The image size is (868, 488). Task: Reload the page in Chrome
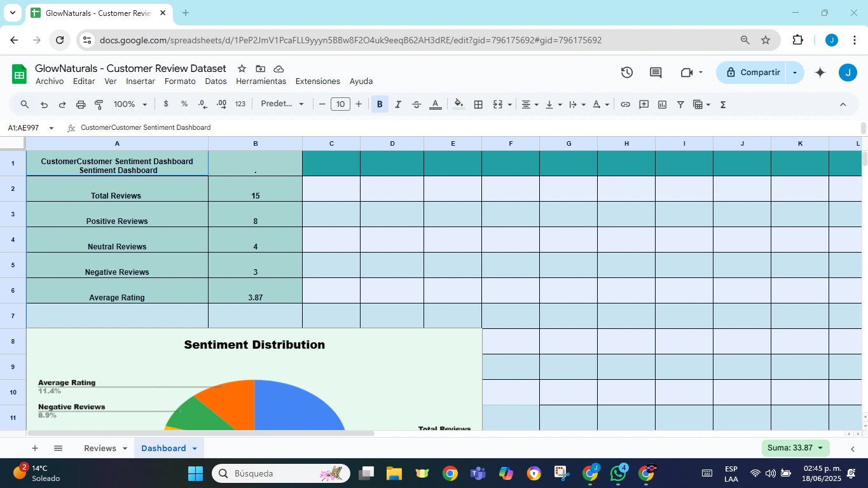click(x=60, y=40)
